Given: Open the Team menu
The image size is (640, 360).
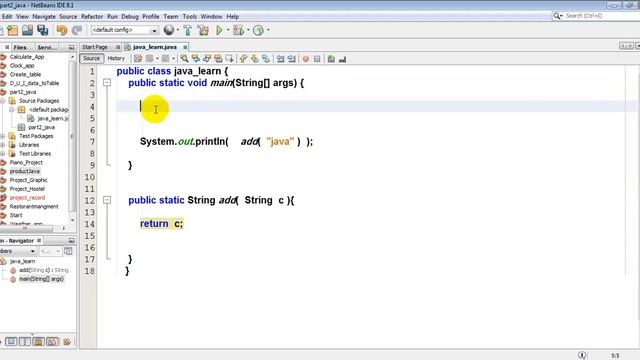Looking at the screenshot, I should click(171, 17).
